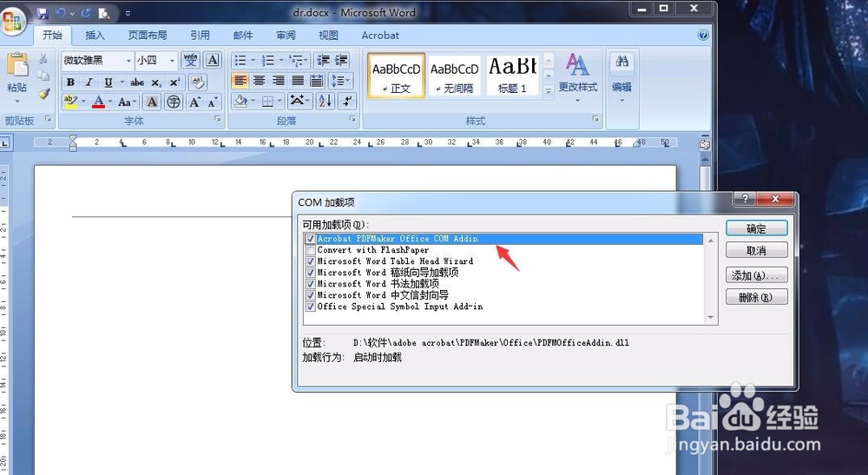Click the character border A icon
Image resolution: width=868 pixels, height=475 pixels.
point(212,60)
